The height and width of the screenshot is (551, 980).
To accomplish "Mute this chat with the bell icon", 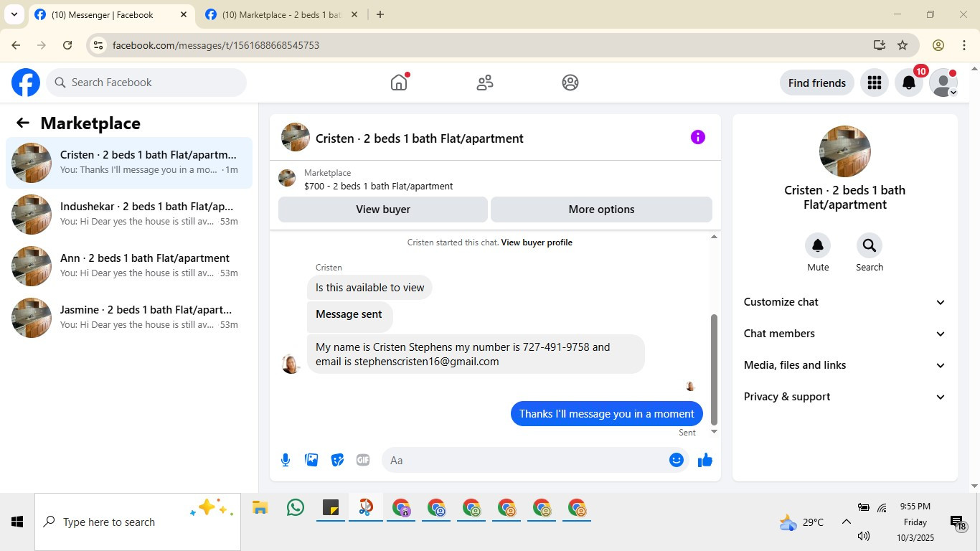I will [x=818, y=246].
